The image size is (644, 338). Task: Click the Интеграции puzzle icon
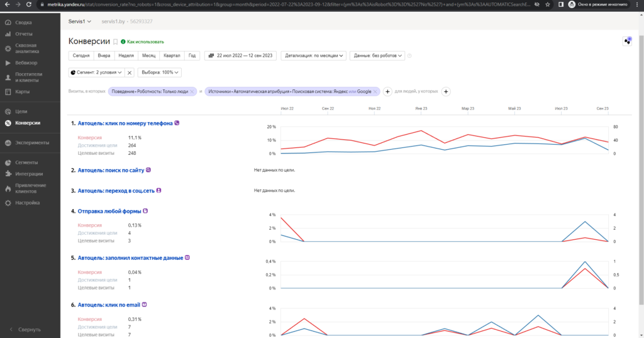(8, 174)
